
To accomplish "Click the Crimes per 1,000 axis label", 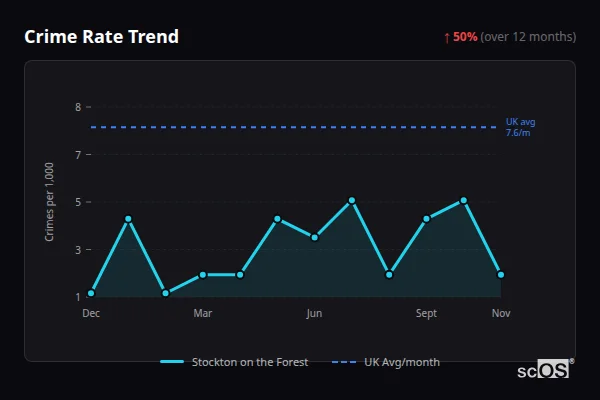I will point(49,202).
